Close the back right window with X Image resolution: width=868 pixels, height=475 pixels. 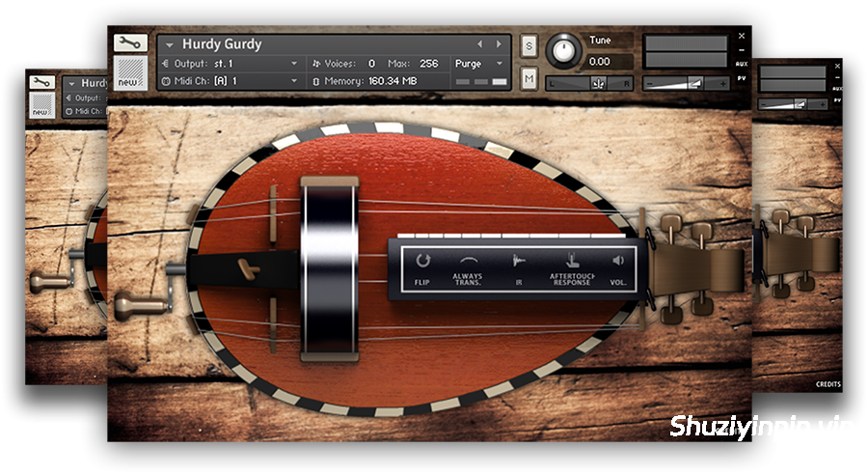click(x=837, y=66)
